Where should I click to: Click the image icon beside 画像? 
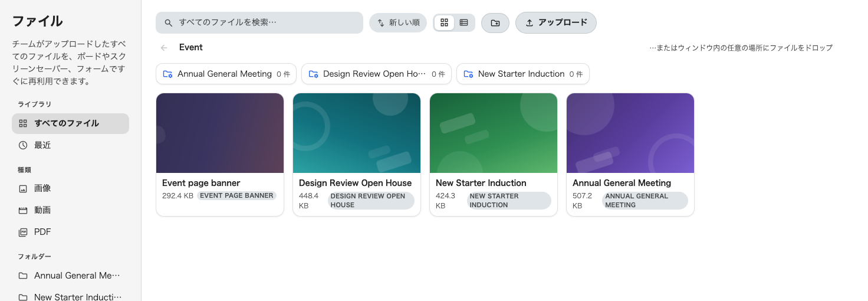(23, 189)
